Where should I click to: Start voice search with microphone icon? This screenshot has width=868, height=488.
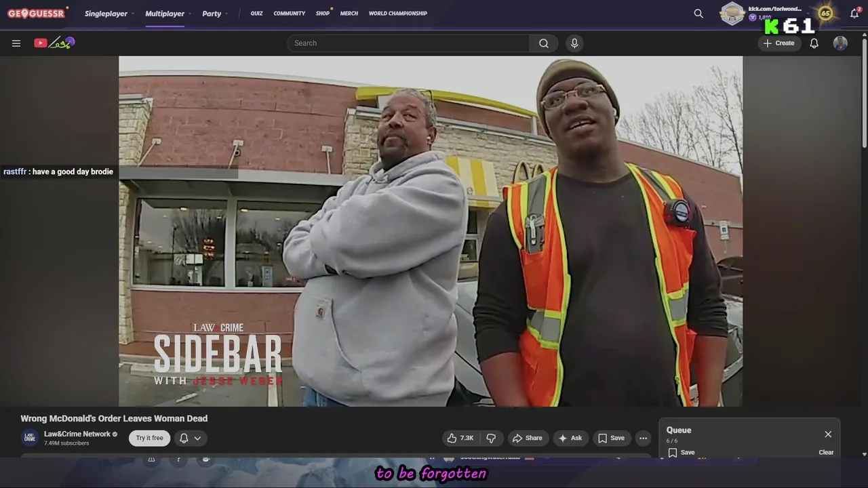coord(574,43)
